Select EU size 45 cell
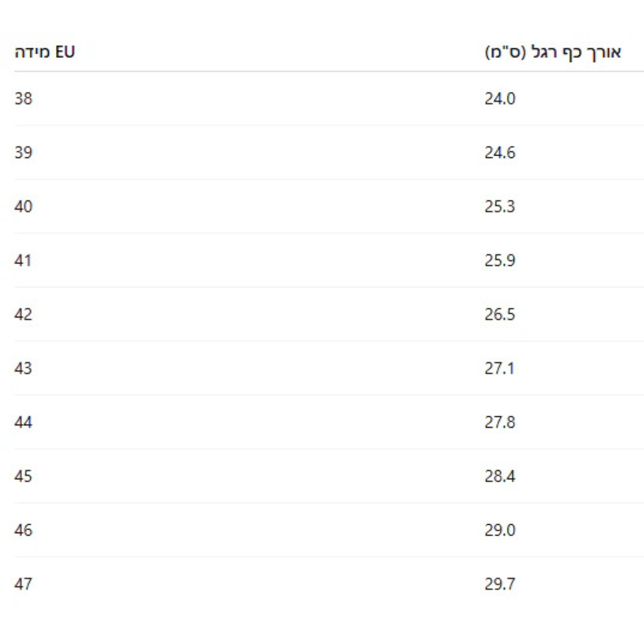Screen dimensions: 644x644 coord(23,476)
